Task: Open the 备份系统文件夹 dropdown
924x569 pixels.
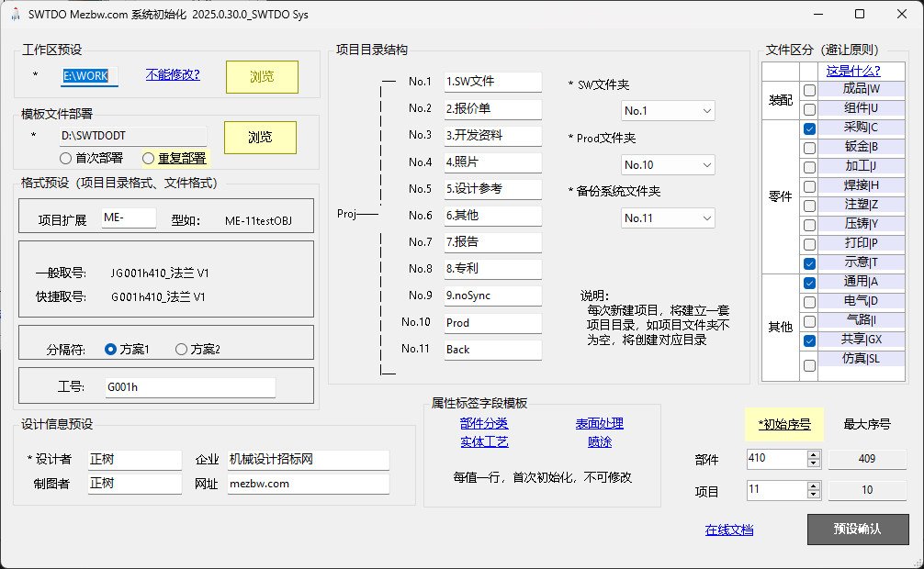Action: (x=668, y=218)
